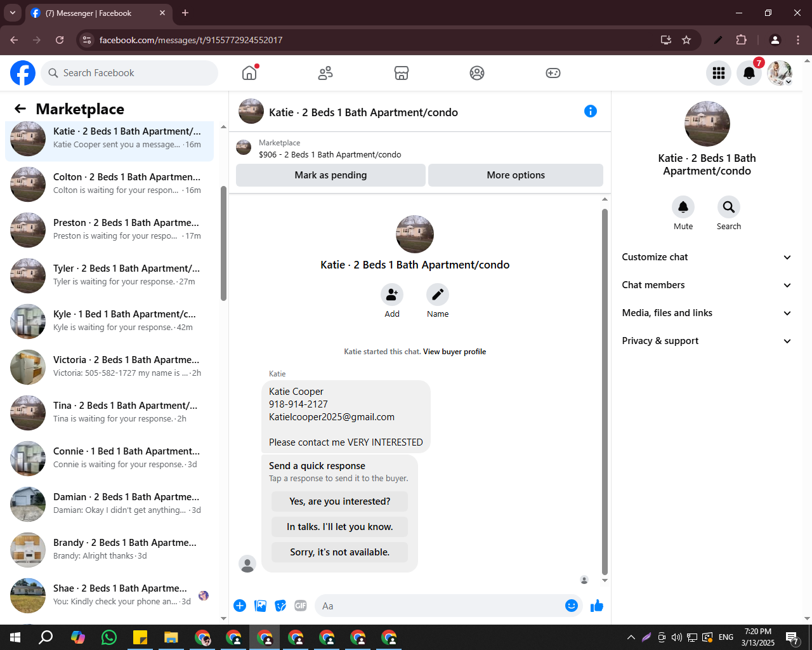Attach a photo or file icon

point(260,606)
